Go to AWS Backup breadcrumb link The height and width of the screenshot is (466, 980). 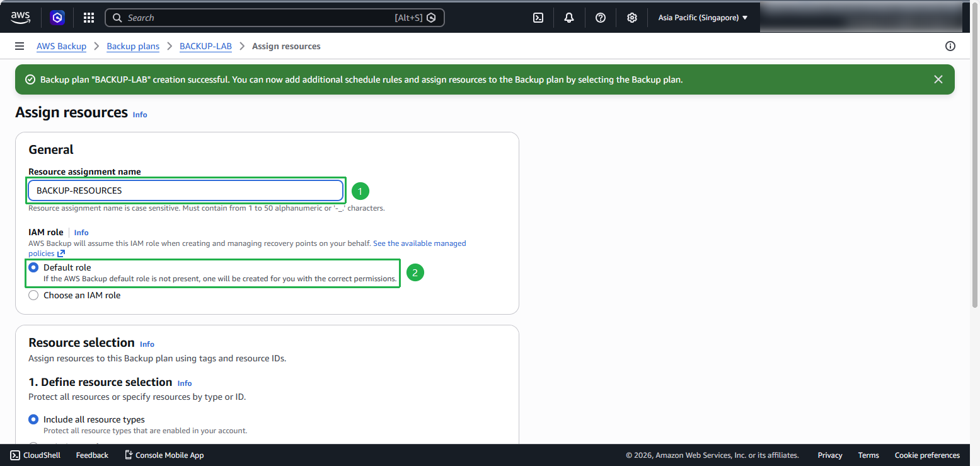coord(61,46)
